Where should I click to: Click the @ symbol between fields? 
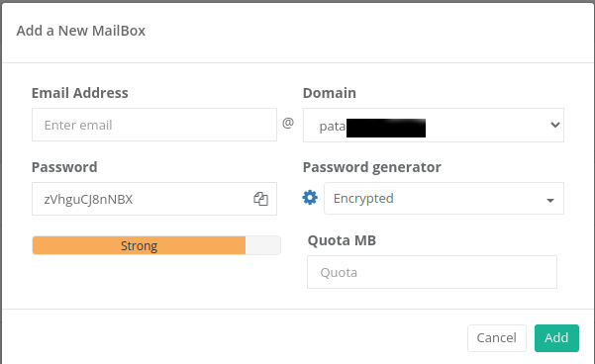click(x=288, y=123)
